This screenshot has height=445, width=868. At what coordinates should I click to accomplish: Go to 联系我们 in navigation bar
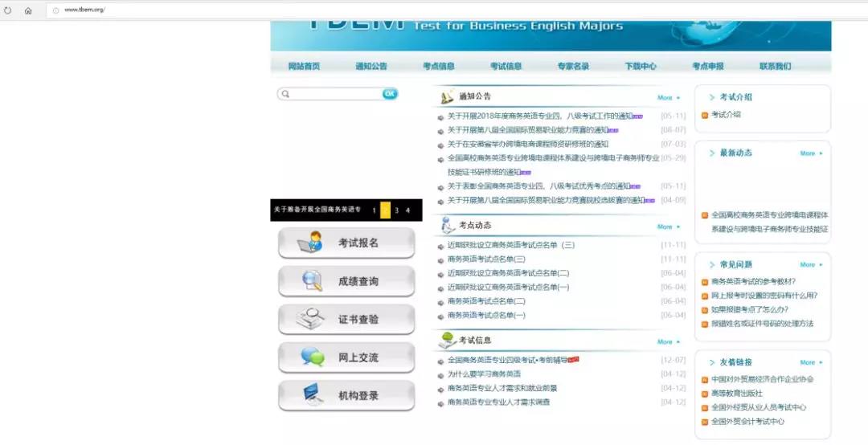775,66
